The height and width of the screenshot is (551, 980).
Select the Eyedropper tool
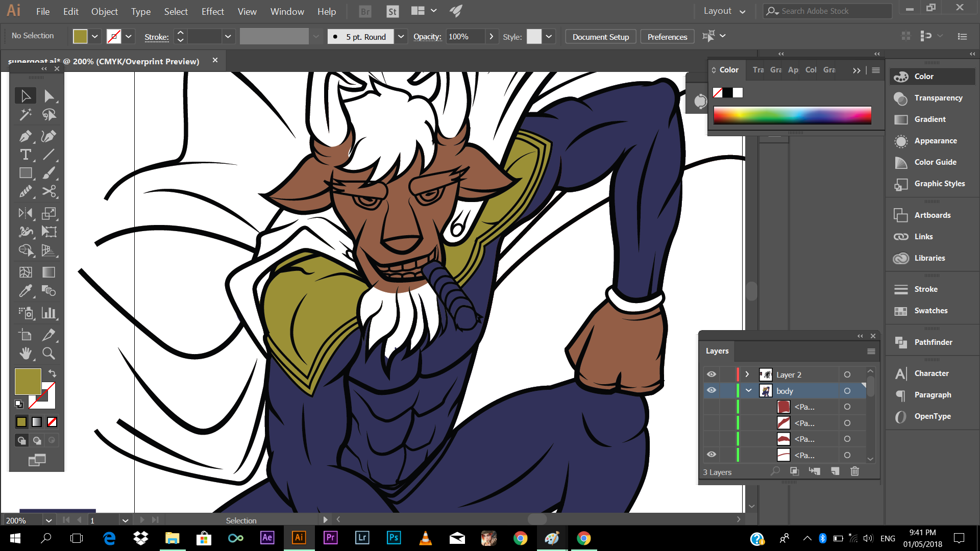tap(25, 291)
